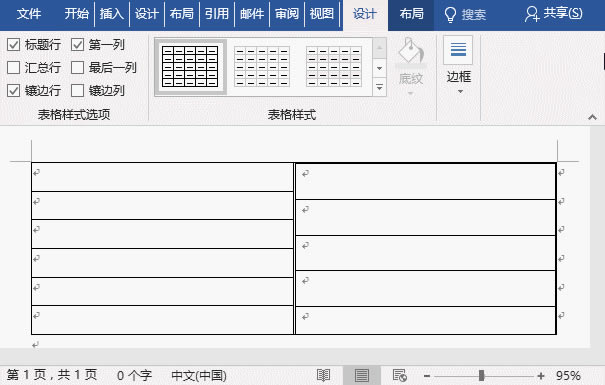
Task: Click the first cell of left table
Action: 162,177
